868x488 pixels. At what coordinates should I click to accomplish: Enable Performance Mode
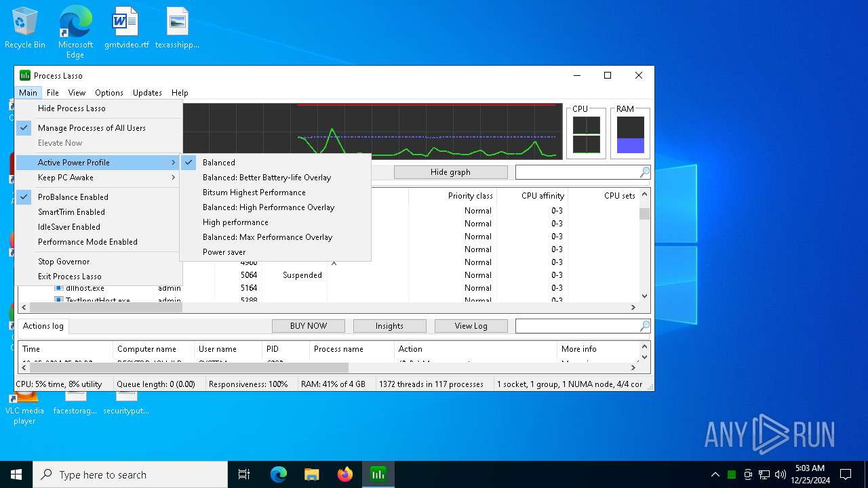(x=99, y=242)
